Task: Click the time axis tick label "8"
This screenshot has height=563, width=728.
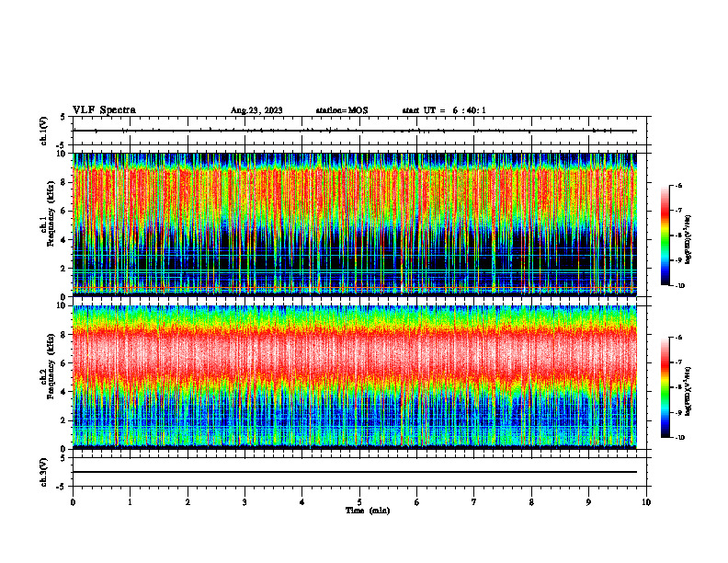Action: (x=531, y=502)
